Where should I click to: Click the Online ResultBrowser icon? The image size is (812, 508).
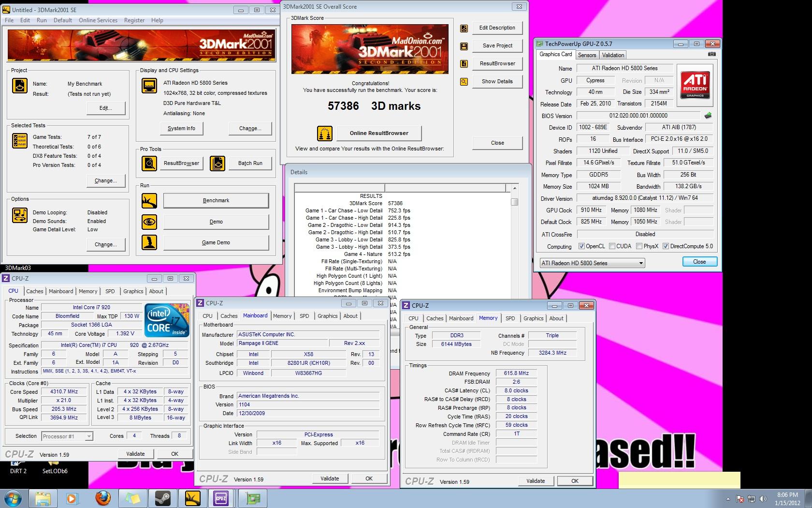click(x=325, y=134)
